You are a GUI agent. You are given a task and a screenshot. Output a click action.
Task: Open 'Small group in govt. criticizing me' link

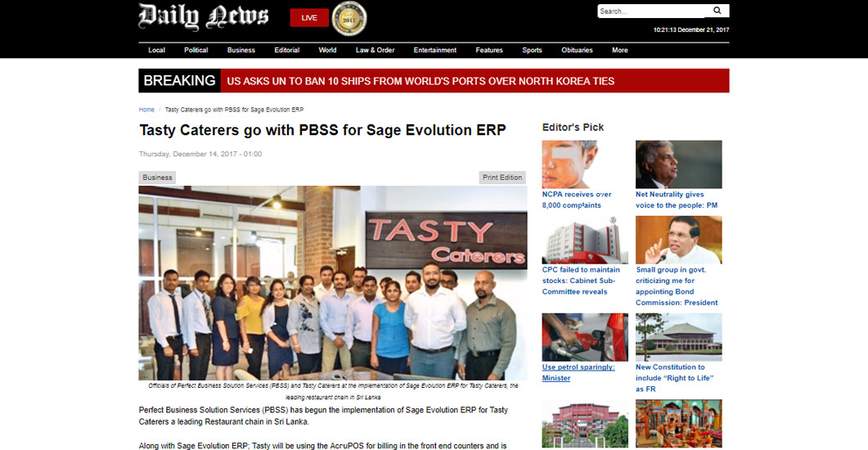point(677,286)
